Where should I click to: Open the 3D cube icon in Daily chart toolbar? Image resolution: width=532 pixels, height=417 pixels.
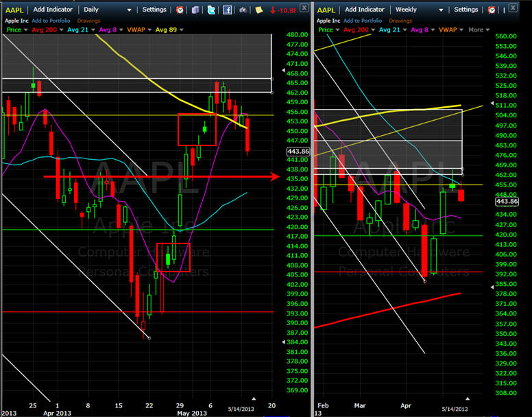click(195, 10)
